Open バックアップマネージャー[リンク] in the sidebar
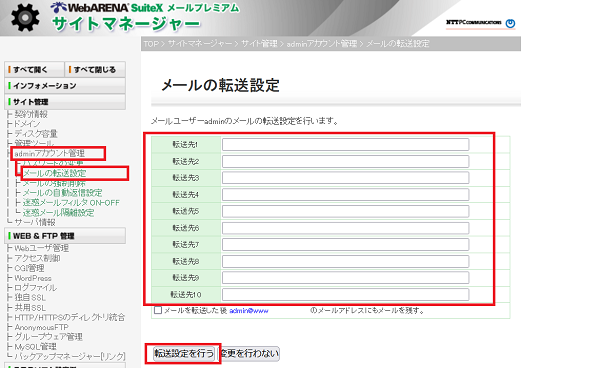This screenshot has width=600, height=368. point(70,357)
